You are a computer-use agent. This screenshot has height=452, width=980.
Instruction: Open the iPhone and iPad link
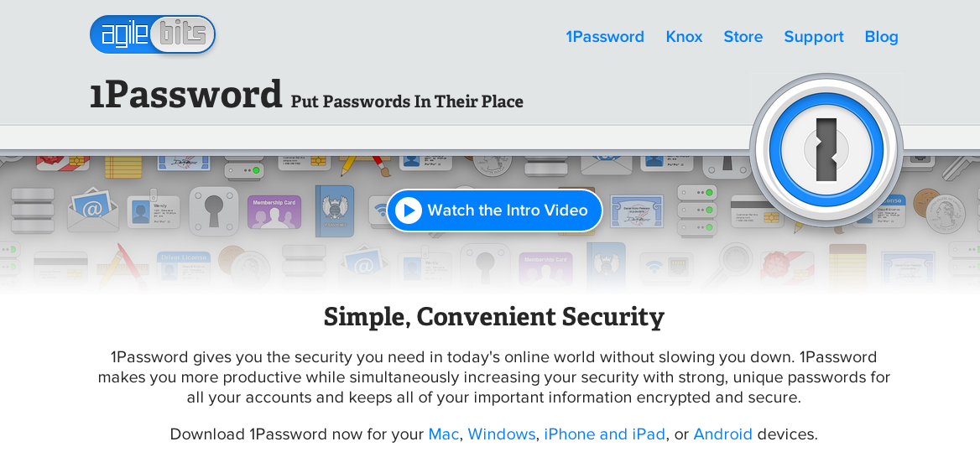pyautogui.click(x=604, y=434)
